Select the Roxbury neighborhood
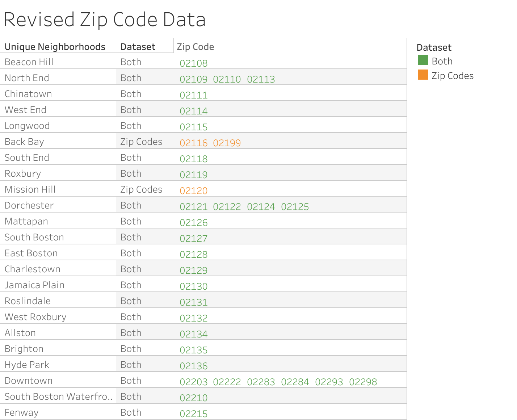517x420 pixels. [23, 173]
